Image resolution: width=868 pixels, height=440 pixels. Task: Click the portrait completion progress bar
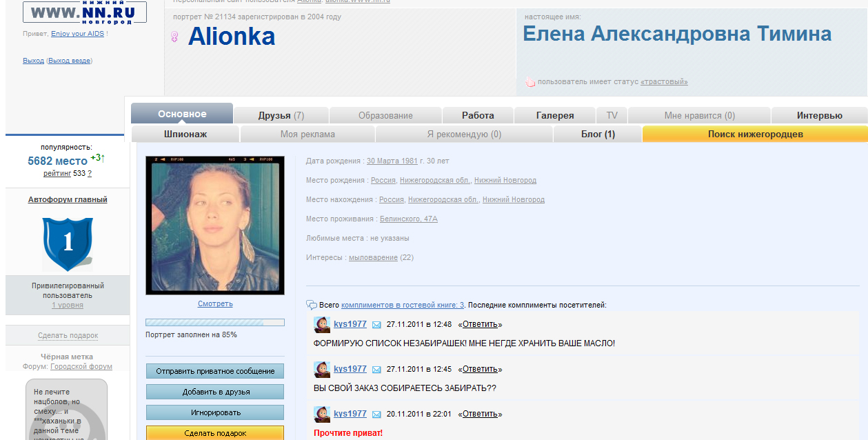click(x=215, y=322)
